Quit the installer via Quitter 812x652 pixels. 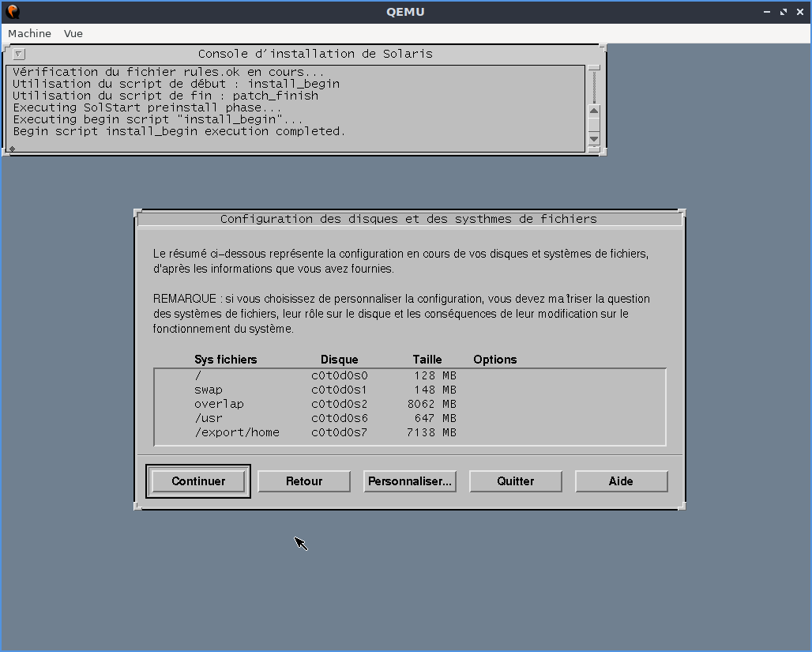[515, 481]
